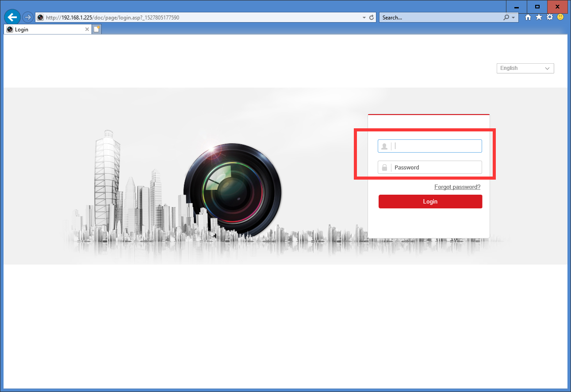Click the lock icon in the password field

(384, 168)
